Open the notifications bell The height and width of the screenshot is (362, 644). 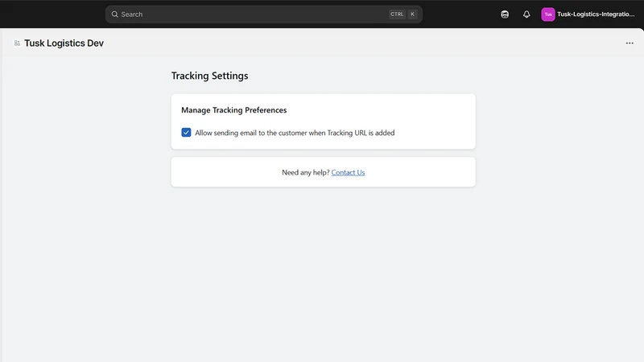[x=526, y=14]
